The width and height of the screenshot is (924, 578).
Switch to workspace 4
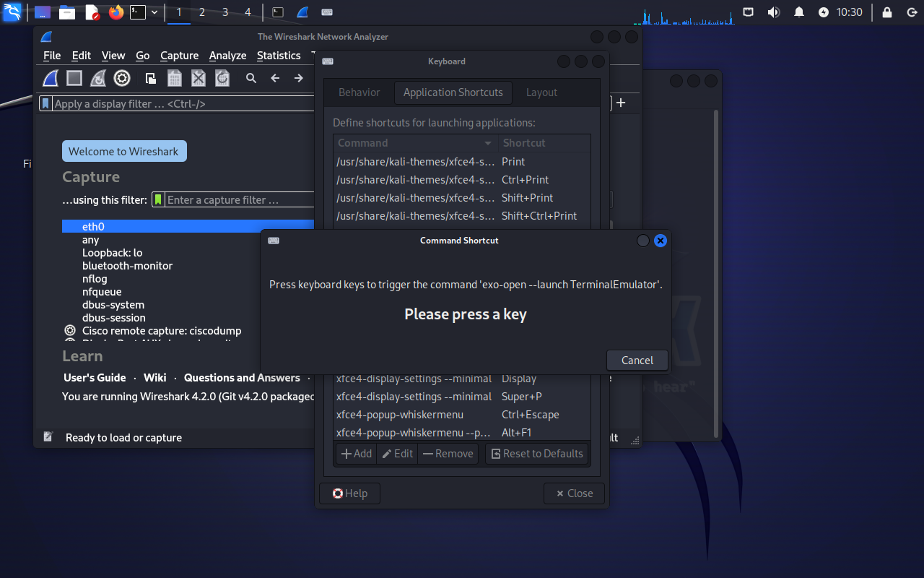pos(248,12)
